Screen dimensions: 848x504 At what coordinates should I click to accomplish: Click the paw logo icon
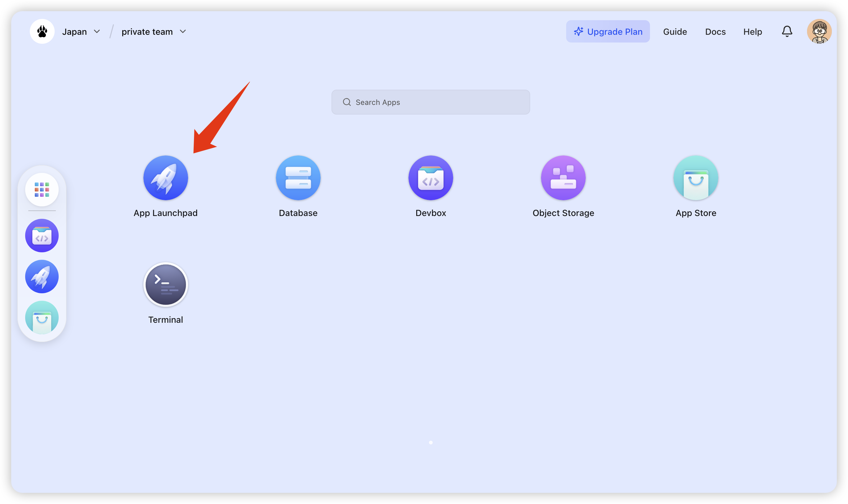pyautogui.click(x=42, y=32)
